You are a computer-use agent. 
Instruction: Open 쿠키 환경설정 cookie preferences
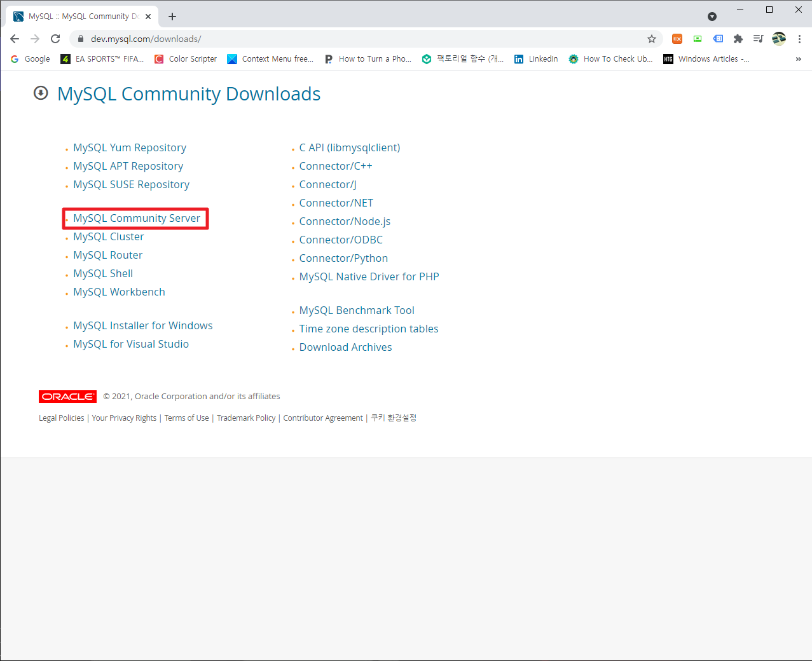394,418
